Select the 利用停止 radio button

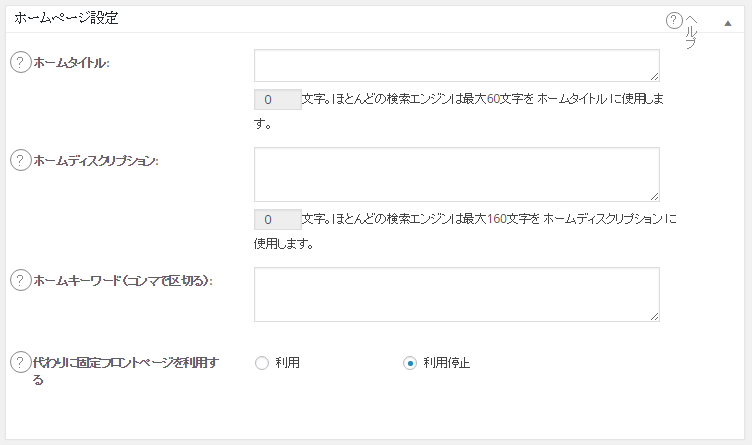[410, 363]
